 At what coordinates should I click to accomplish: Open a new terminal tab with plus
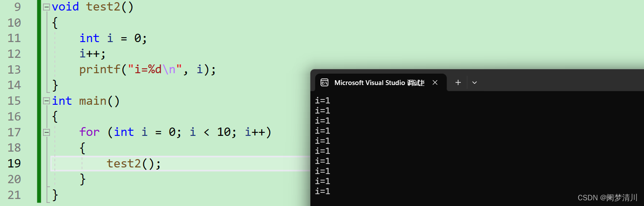pos(458,82)
